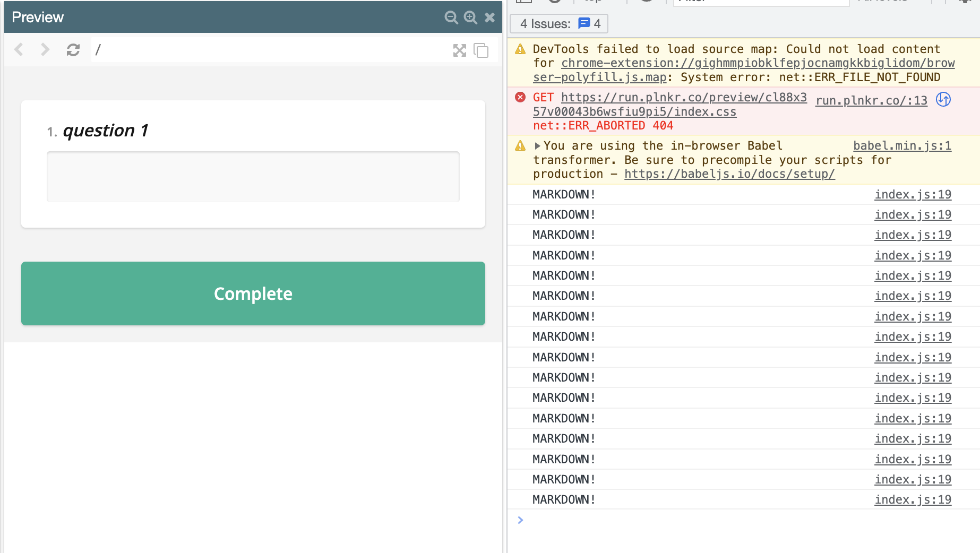The height and width of the screenshot is (553, 980).
Task: Open console settings
Action: (x=967, y=1)
